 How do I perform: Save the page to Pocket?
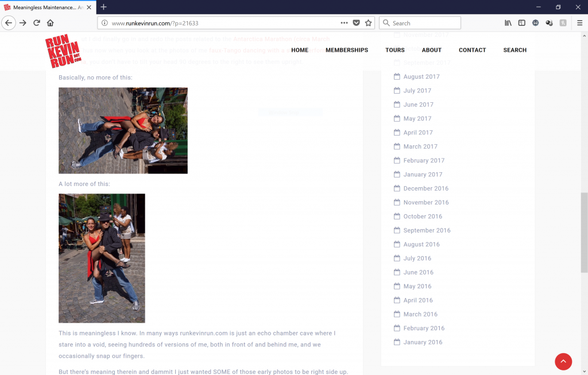[356, 23]
